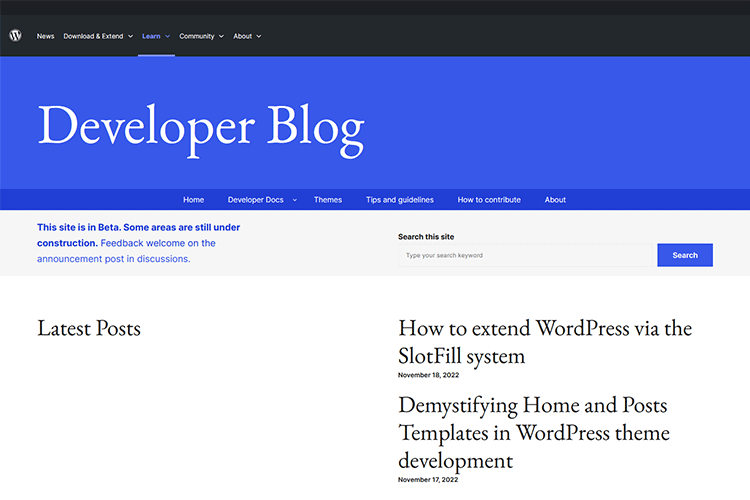The height and width of the screenshot is (500, 750).
Task: Open the SlotFill system post
Action: pos(545,341)
